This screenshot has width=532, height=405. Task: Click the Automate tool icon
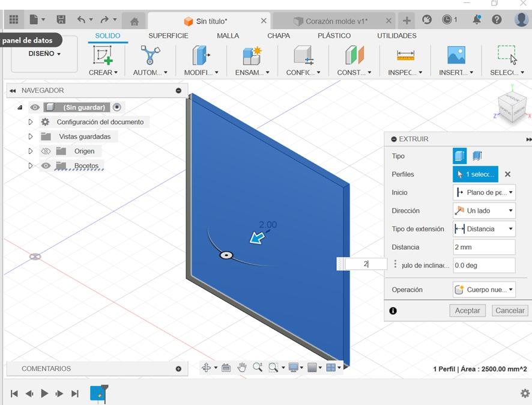coord(150,55)
